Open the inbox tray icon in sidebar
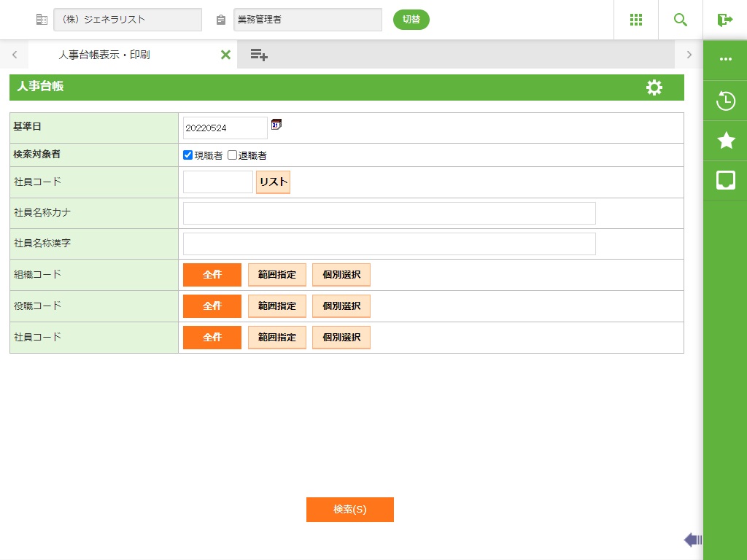 click(x=726, y=180)
